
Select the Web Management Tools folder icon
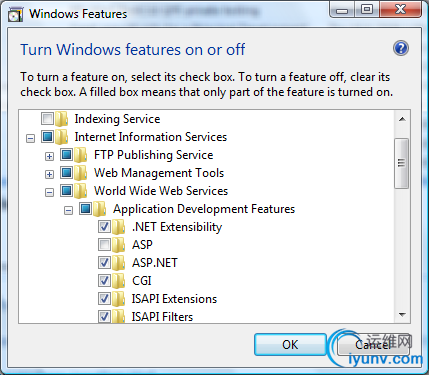point(81,173)
